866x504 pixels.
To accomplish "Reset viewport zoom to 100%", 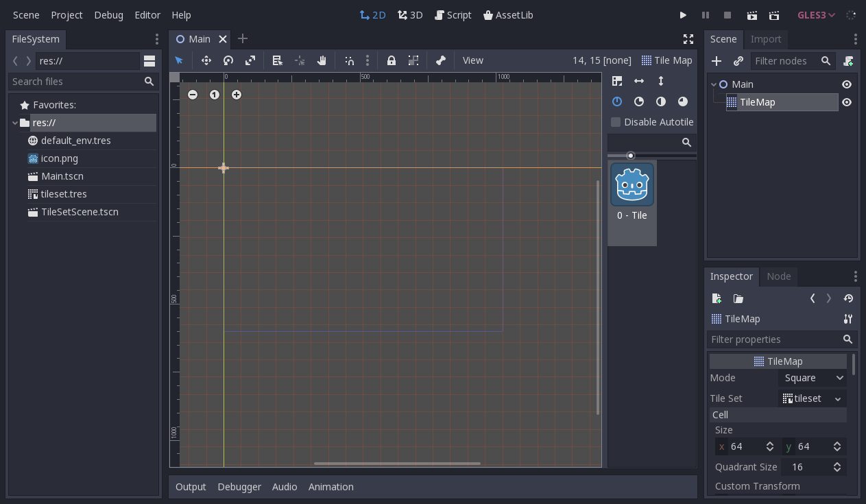I will (215, 95).
